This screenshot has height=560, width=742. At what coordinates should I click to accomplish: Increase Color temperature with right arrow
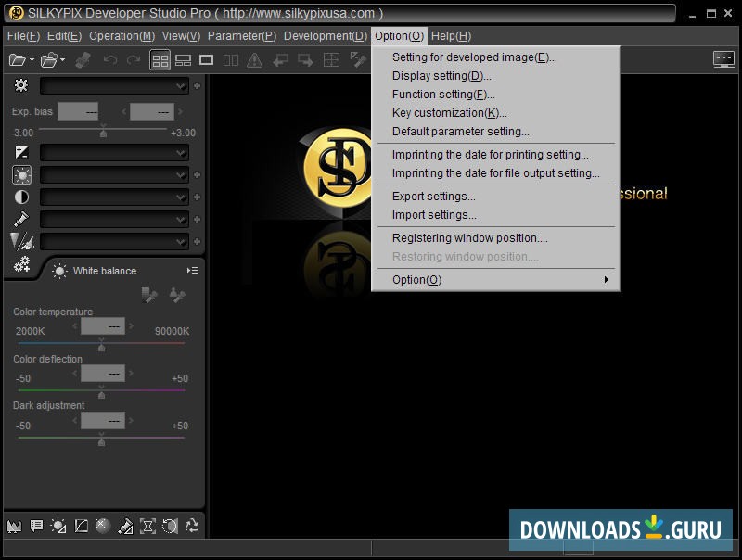[131, 325]
